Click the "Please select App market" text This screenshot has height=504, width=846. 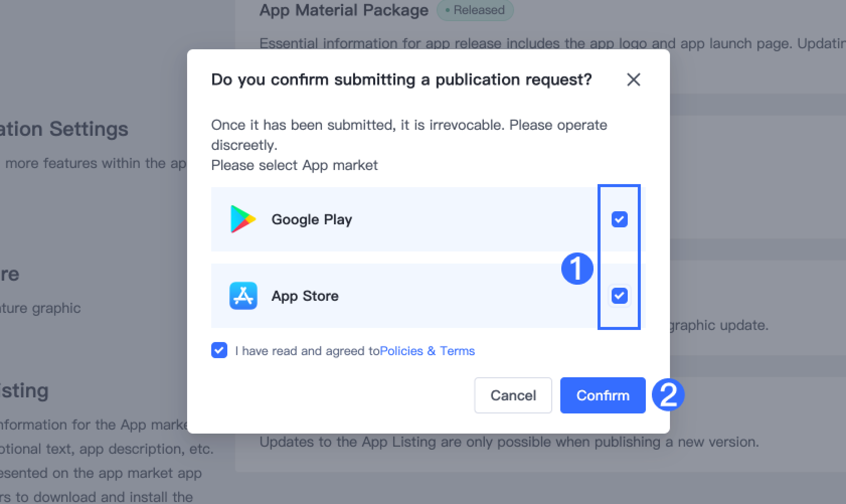294,165
